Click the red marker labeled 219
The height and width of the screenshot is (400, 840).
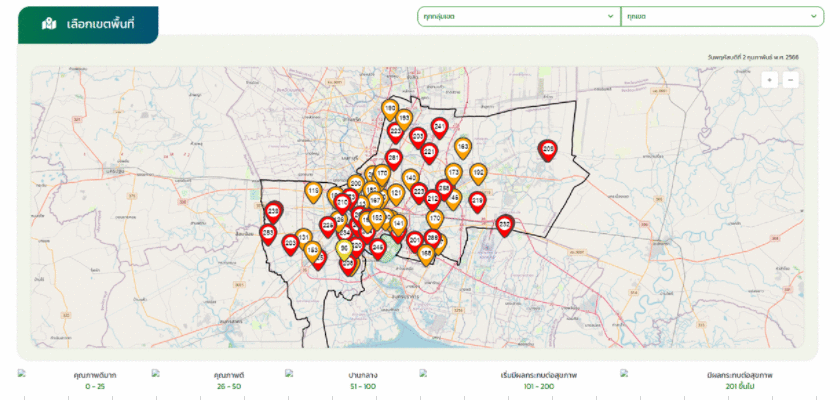[477, 201]
